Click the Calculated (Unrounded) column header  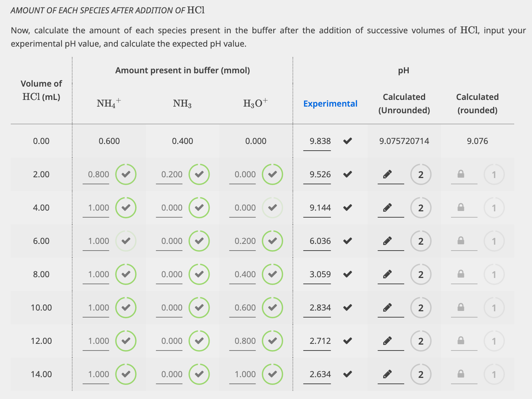[x=404, y=104]
